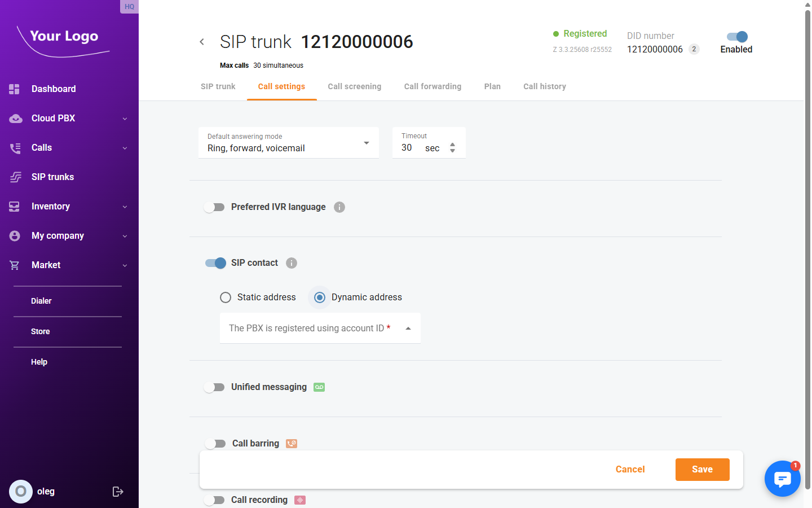Disable the SIP contact toggle

point(215,263)
